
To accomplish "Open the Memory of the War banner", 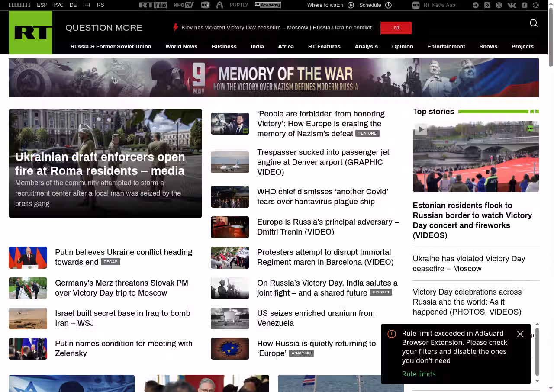I will (274, 78).
